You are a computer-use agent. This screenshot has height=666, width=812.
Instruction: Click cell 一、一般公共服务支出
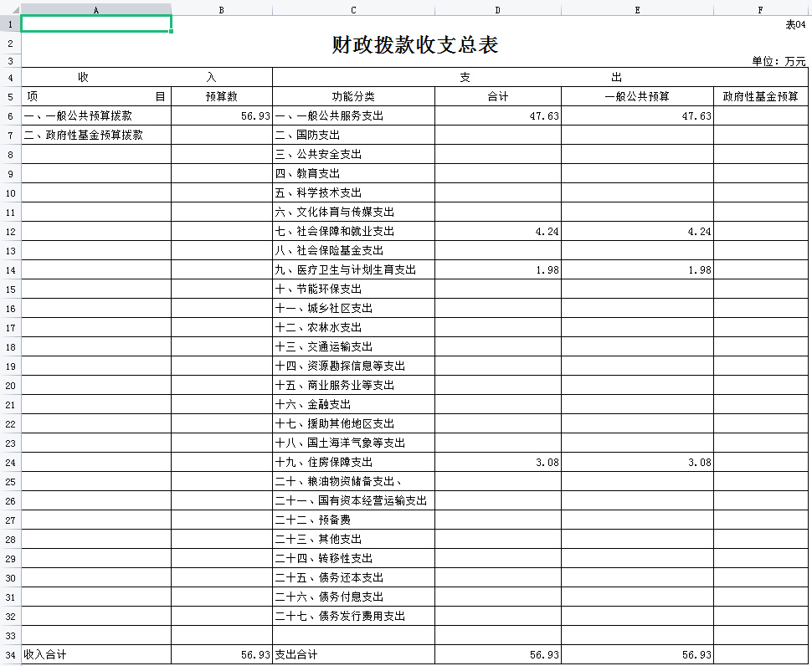354,116
